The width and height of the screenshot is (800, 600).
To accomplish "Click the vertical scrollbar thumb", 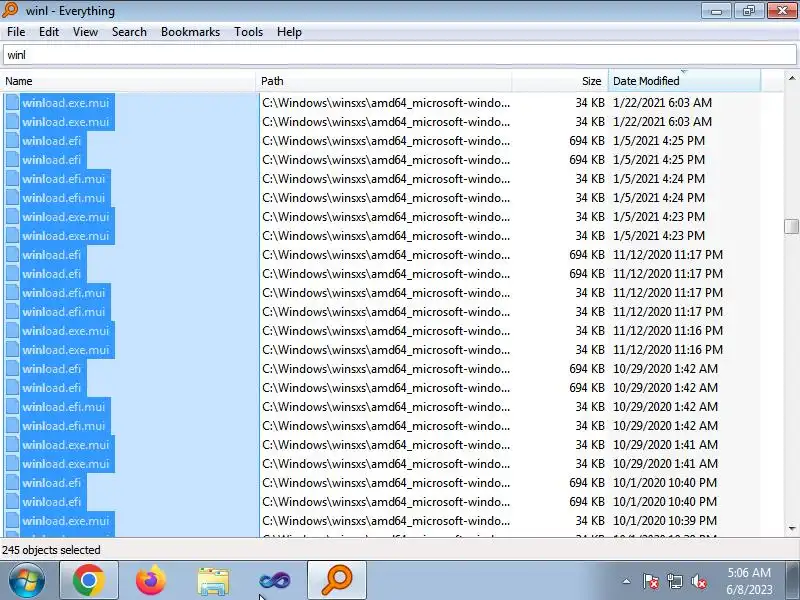I will [791, 226].
